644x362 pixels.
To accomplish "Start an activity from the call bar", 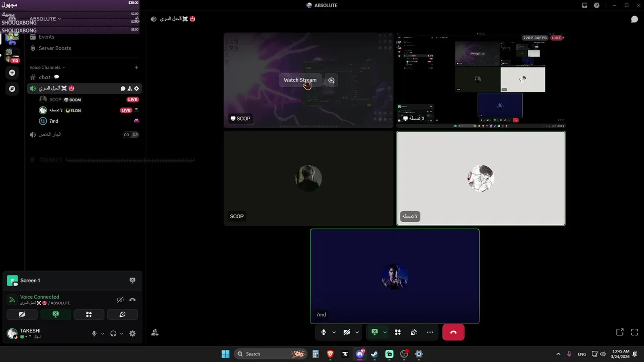I will pyautogui.click(x=397, y=332).
